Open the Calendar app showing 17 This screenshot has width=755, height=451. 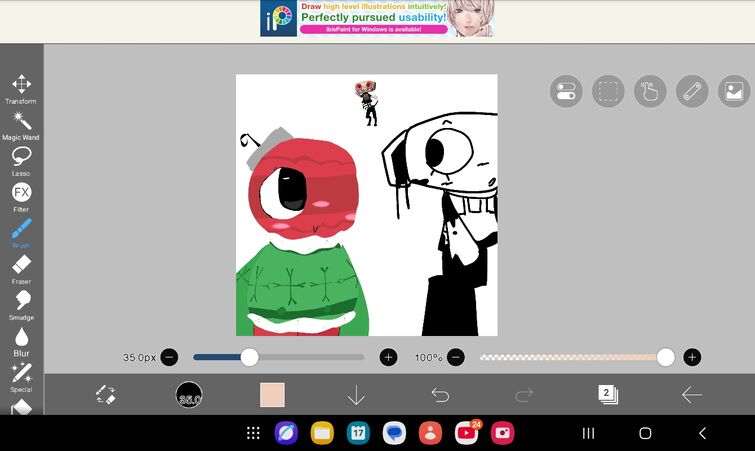pyautogui.click(x=358, y=433)
